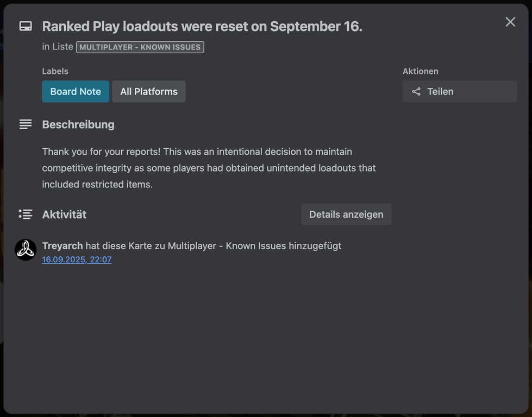This screenshot has width=532, height=417.
Task: Click the Labels heading text
Action: 55,71
